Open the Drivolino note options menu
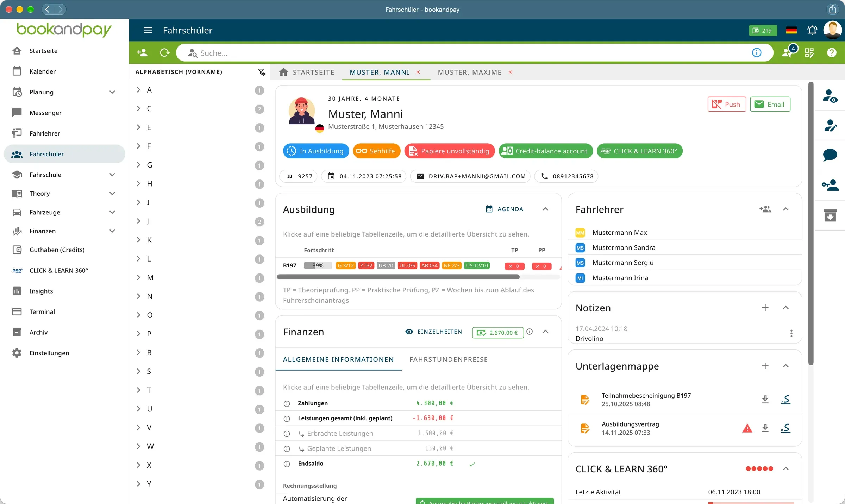The width and height of the screenshot is (845, 504). coord(791,333)
